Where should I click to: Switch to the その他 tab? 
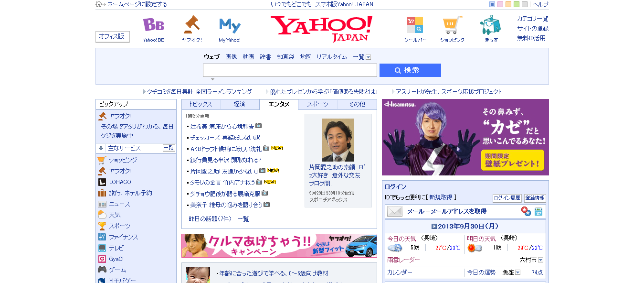click(357, 104)
